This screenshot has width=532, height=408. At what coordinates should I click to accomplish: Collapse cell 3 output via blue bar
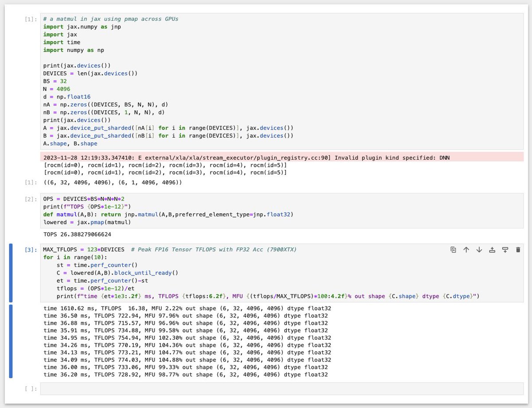[11, 341]
